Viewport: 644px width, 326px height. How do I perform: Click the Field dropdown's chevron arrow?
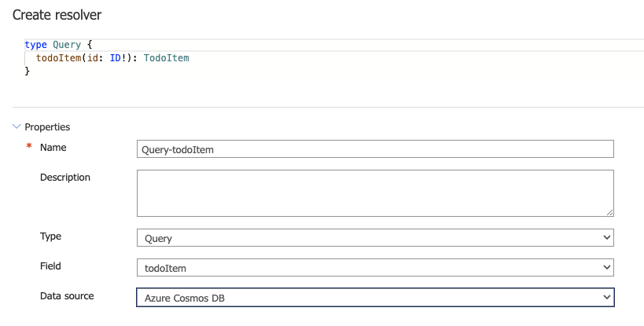click(606, 268)
